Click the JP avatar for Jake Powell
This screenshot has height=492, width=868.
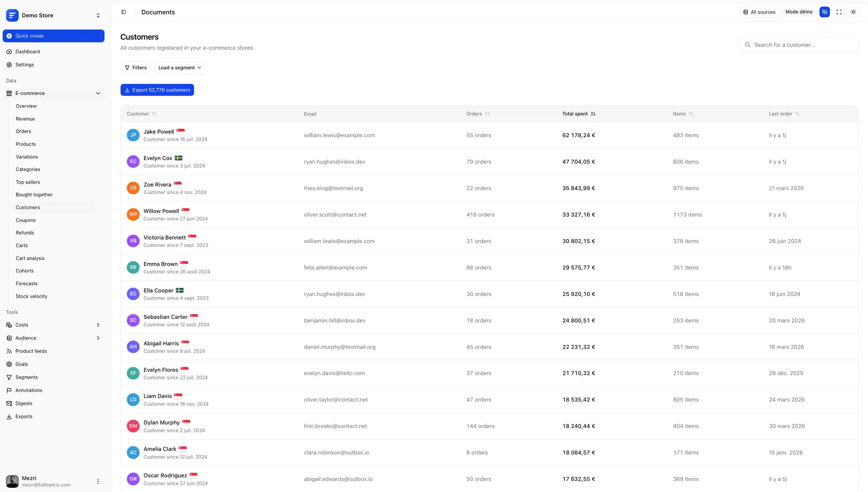coord(133,135)
